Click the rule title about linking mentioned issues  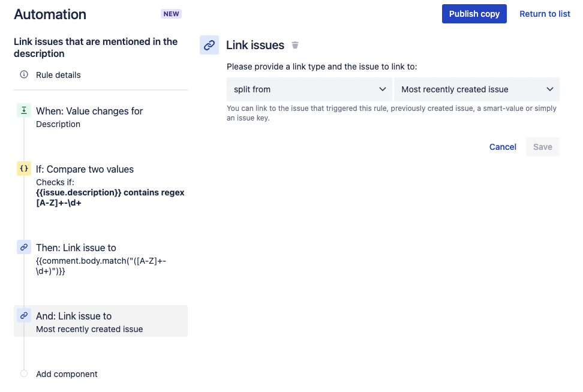[x=95, y=47]
